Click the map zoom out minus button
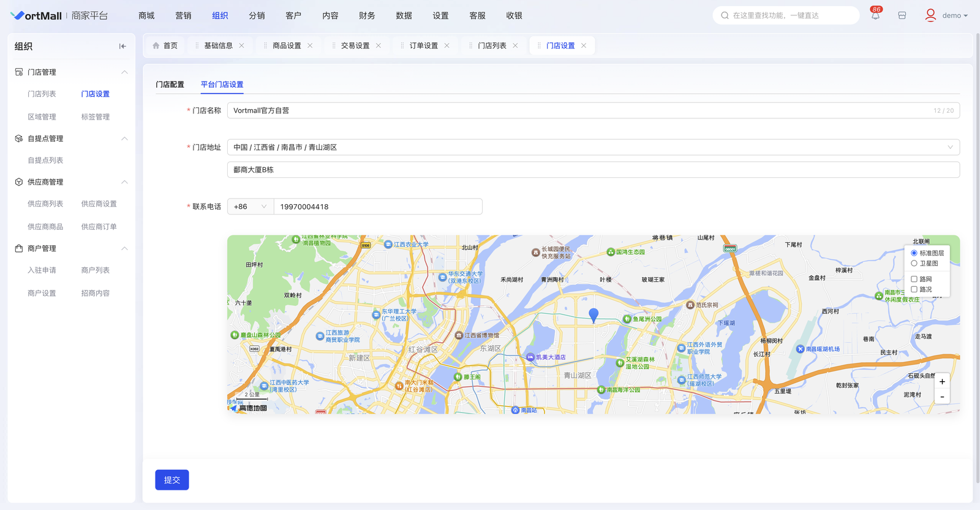Viewport: 980px width, 510px height. point(942,397)
